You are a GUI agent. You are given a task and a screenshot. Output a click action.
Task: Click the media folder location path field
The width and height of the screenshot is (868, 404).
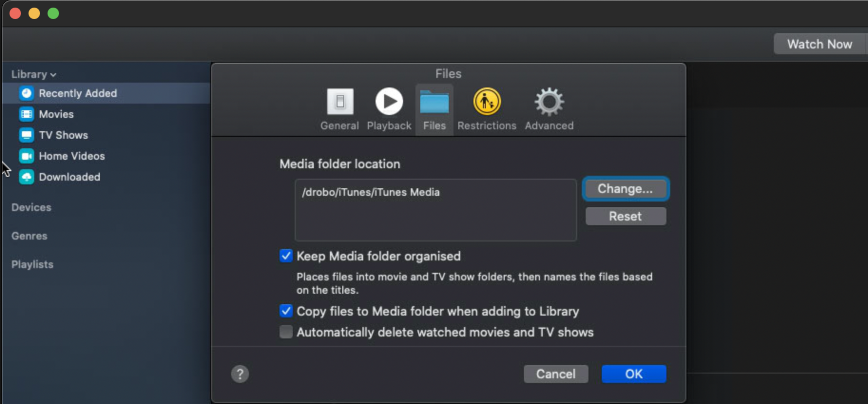(435, 210)
